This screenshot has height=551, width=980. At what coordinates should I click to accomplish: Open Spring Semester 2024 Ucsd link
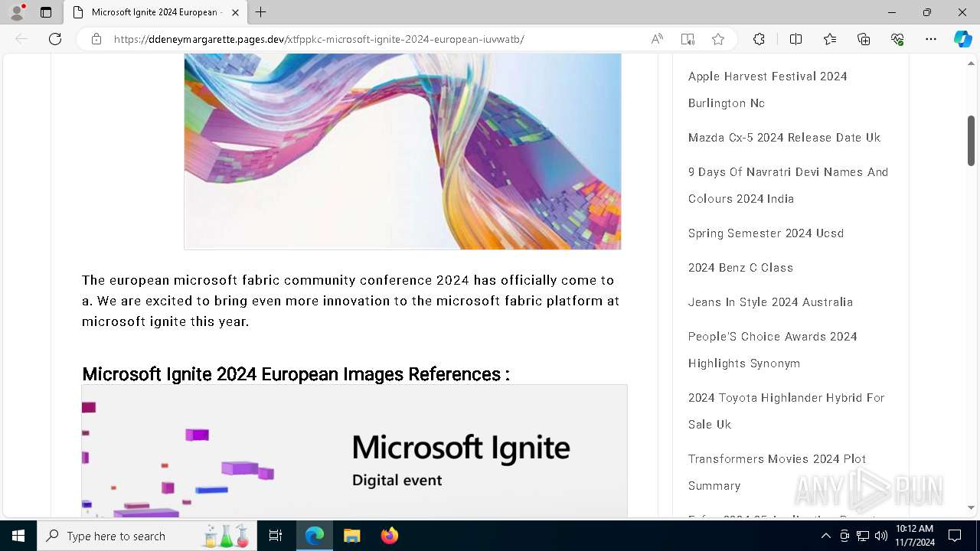(x=766, y=233)
